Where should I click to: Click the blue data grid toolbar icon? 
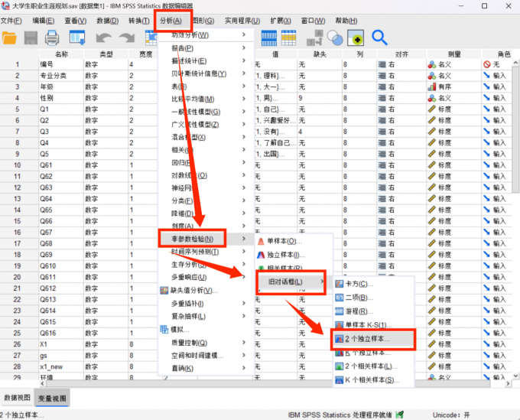[x=269, y=37]
